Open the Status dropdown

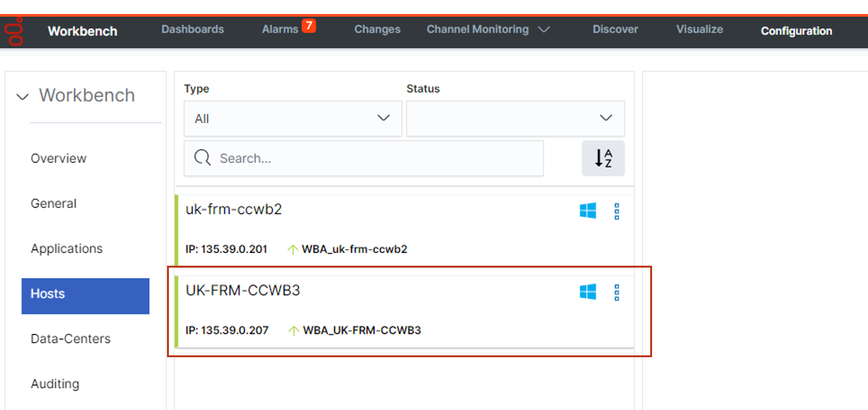click(x=515, y=118)
